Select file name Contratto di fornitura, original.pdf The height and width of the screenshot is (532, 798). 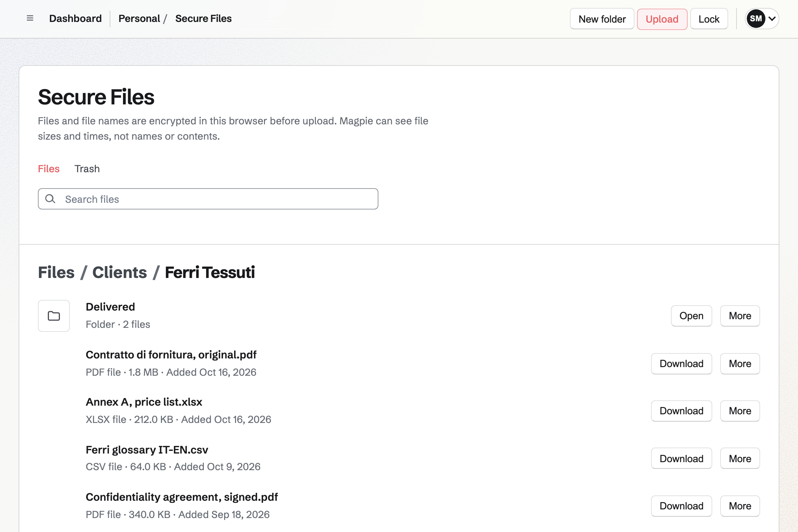pos(171,355)
